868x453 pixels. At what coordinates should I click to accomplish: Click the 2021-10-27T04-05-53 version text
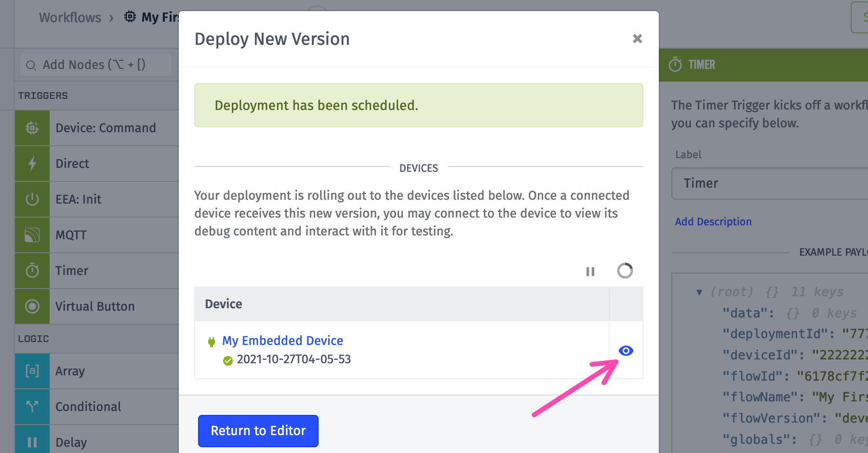point(294,359)
